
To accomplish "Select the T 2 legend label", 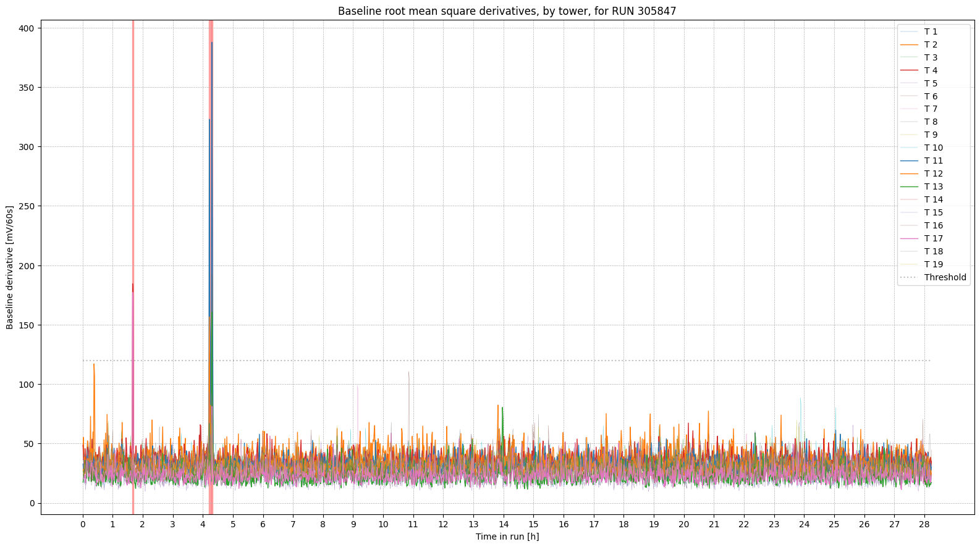I will tap(931, 44).
